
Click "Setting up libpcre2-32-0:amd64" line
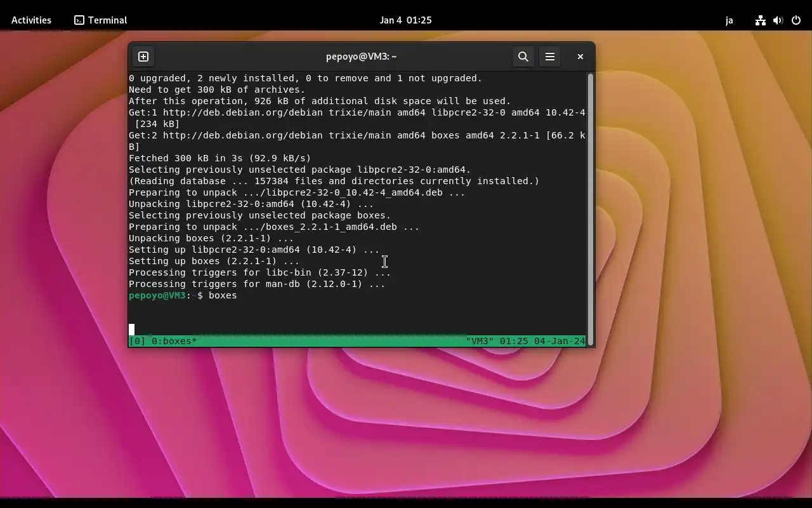pos(254,250)
